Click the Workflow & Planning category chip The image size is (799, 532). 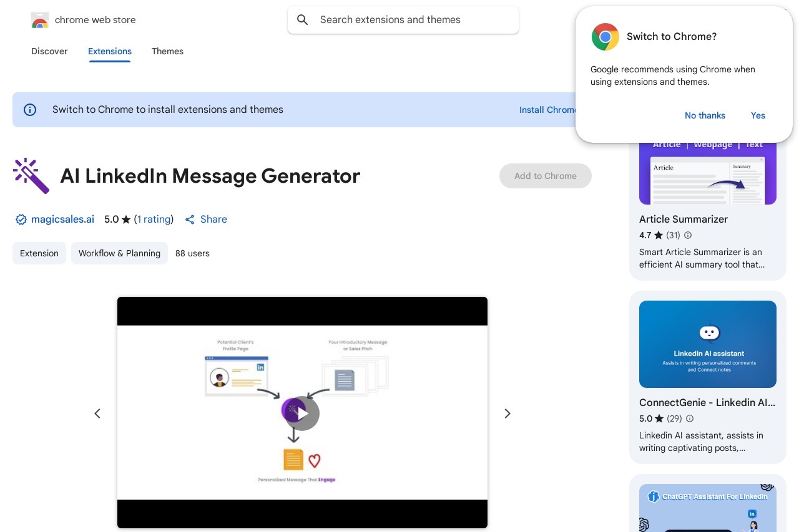[x=119, y=253]
